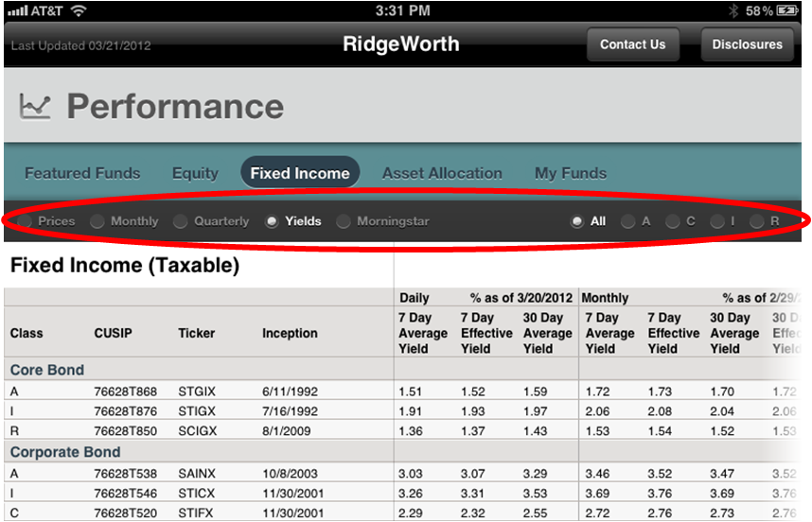
Task: Tap inception date 6/11/1992
Action: point(290,391)
